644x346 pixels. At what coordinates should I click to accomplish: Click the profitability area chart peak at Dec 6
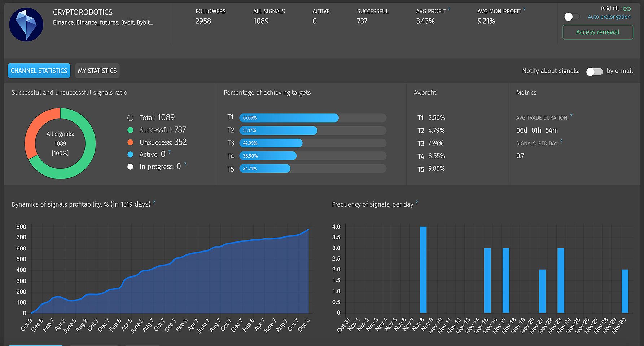(308, 230)
